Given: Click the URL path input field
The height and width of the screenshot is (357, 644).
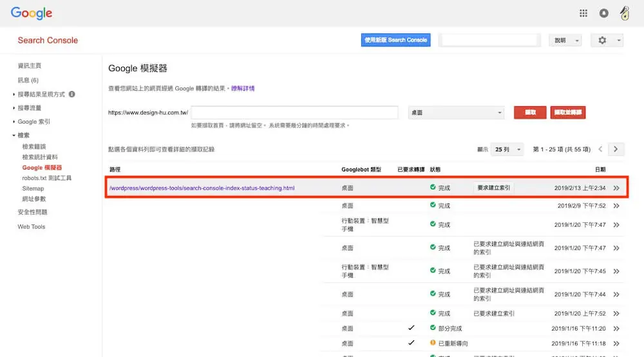Looking at the screenshot, I should [294, 113].
